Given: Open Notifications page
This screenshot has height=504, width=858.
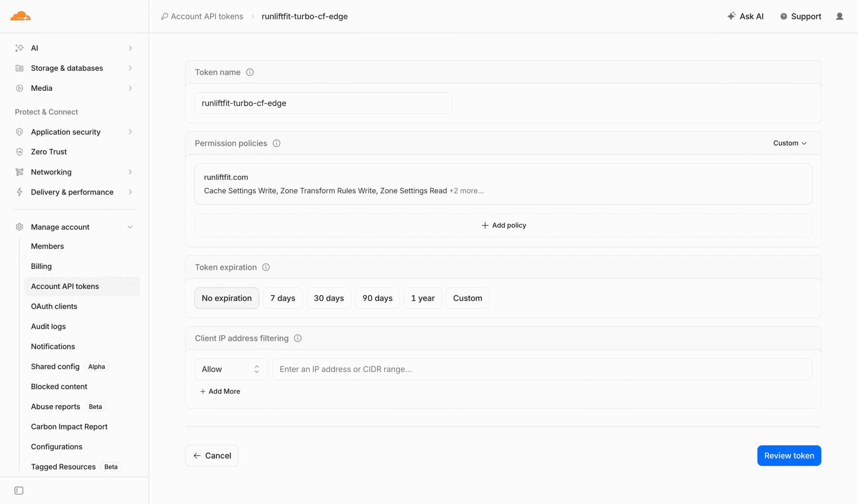Looking at the screenshot, I should point(53,346).
